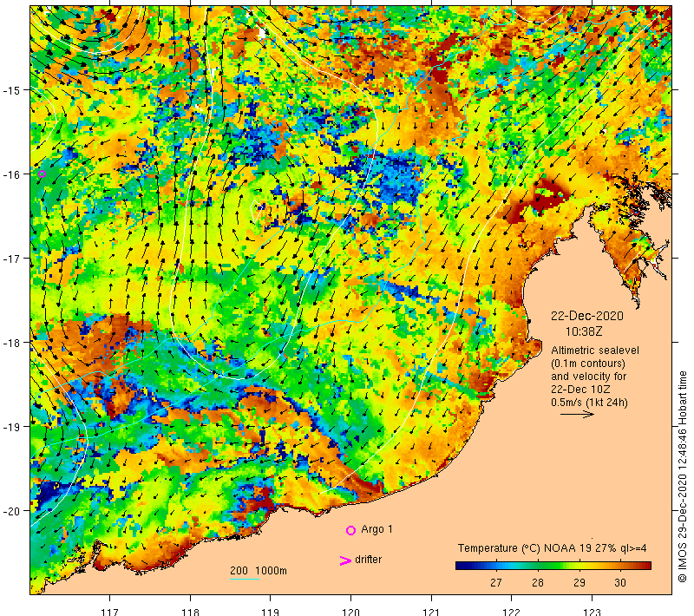This screenshot has width=694, height=616.
Task: Click the magenta Argo 1 circle in legend
Action: point(350,530)
